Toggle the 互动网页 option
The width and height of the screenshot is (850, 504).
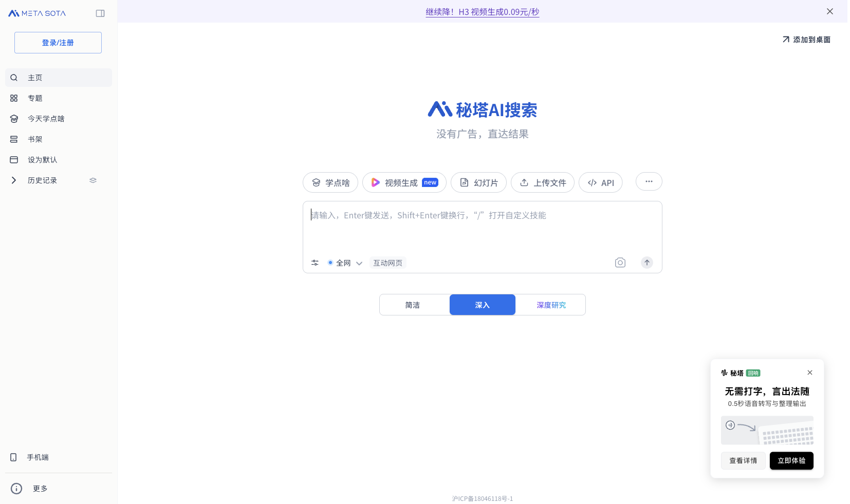pyautogui.click(x=388, y=263)
